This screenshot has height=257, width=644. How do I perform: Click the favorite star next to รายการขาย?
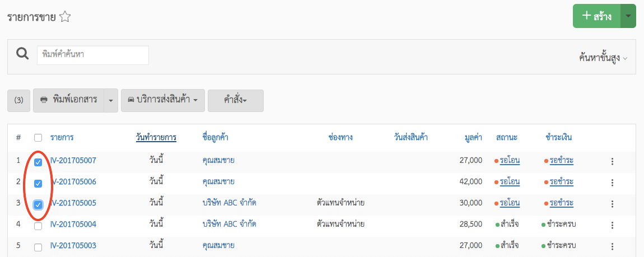(x=65, y=17)
